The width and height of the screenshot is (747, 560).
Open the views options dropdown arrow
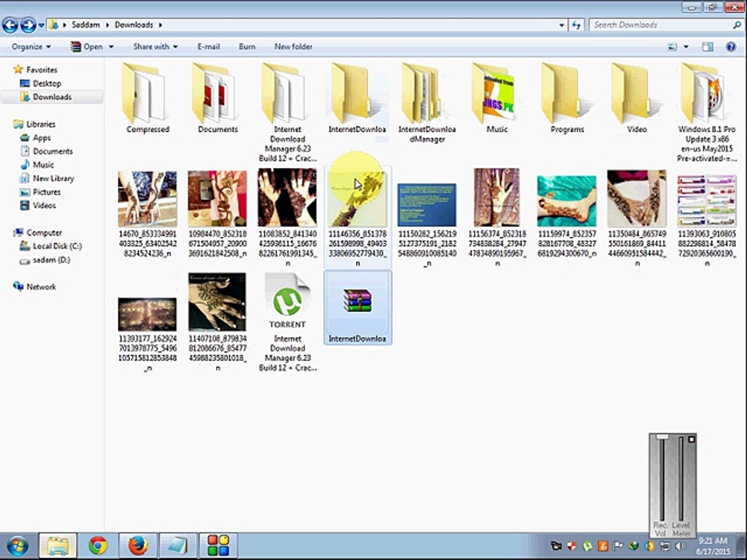click(686, 47)
